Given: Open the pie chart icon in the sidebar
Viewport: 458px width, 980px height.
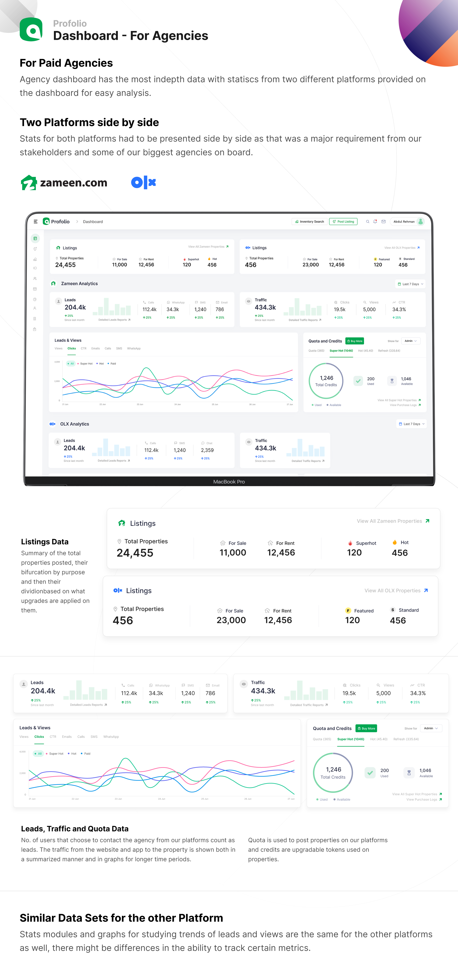Looking at the screenshot, I should click(x=35, y=299).
